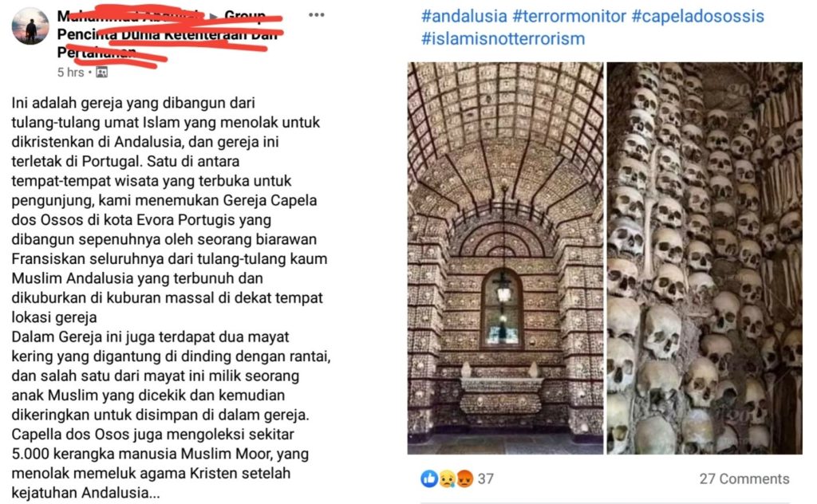Open the poster's profile avatar picture
817x504 pixels.
[30, 26]
